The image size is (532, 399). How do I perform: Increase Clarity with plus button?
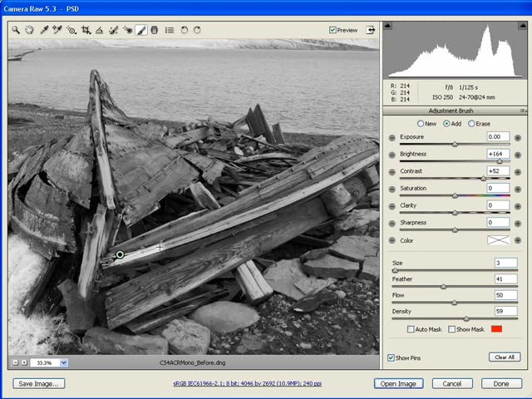[518, 206]
